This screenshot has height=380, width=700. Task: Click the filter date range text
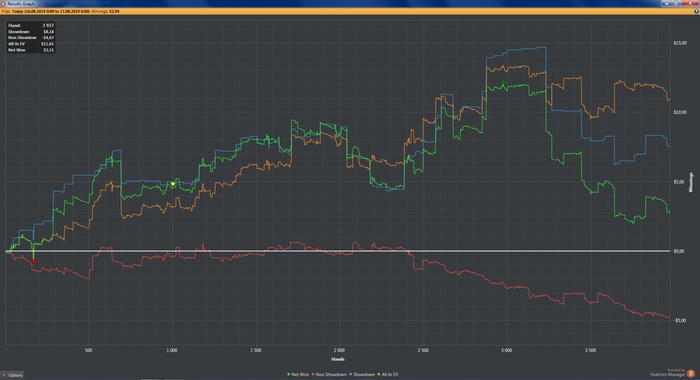point(51,11)
